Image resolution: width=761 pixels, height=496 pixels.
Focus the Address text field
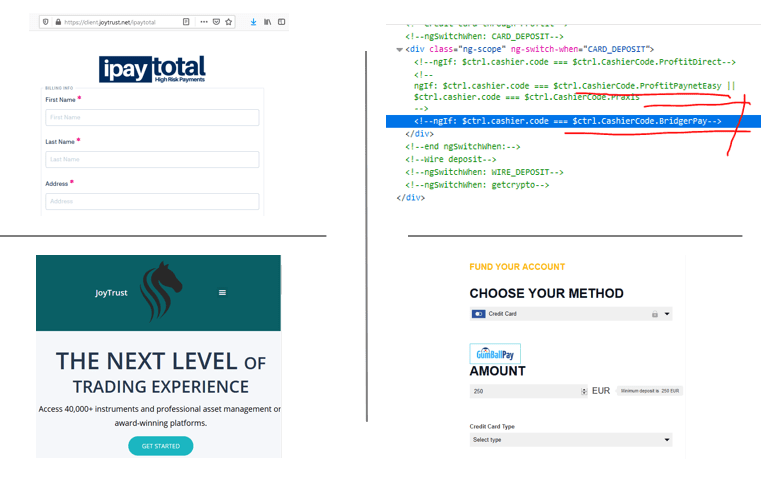(x=152, y=202)
